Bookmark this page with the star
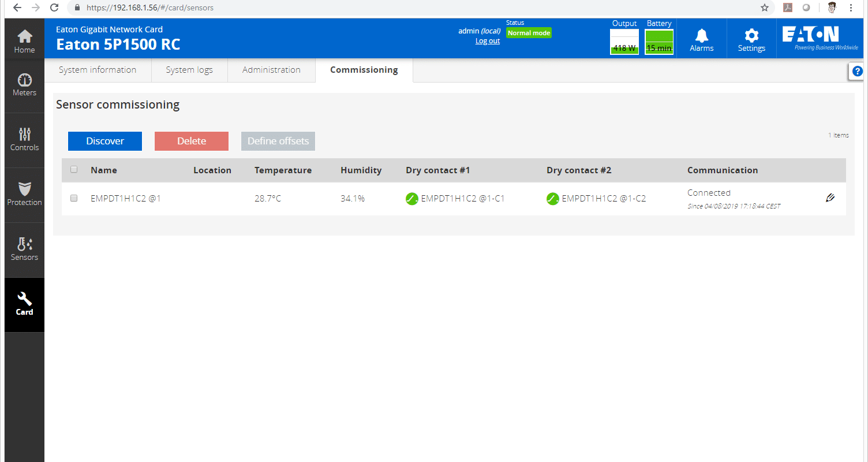The height and width of the screenshot is (462, 868). [765, 8]
